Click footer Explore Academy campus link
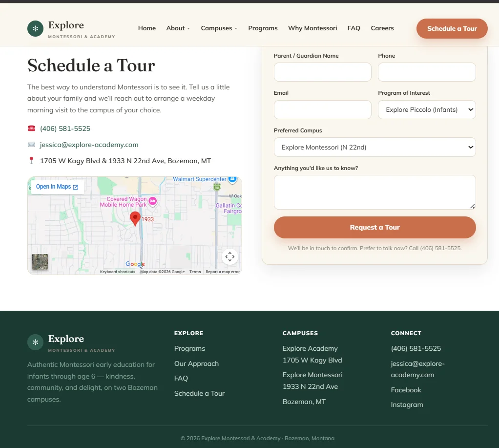499x448 pixels. (x=312, y=354)
